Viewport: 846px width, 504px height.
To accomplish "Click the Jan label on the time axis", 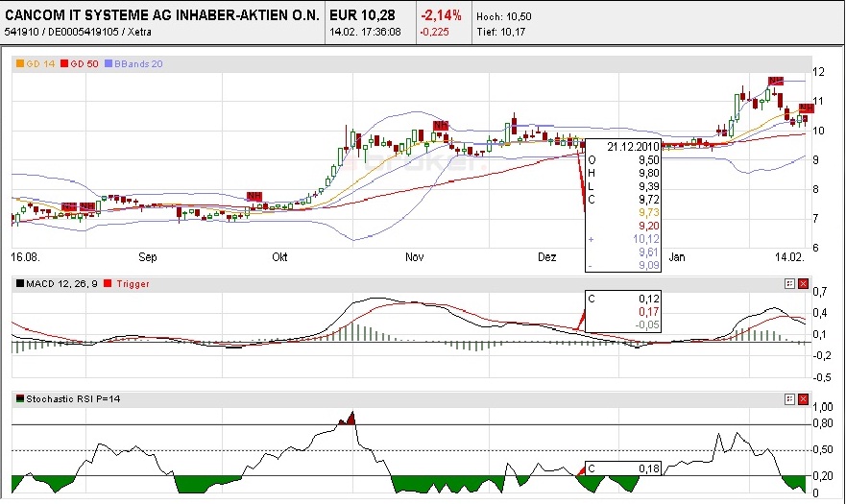I will [x=677, y=257].
